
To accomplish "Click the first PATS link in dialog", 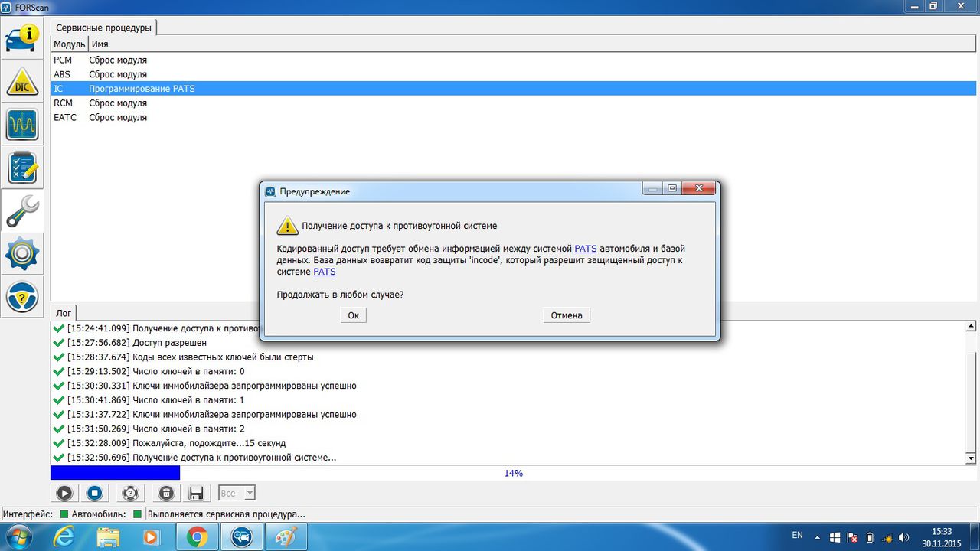I will coord(586,249).
